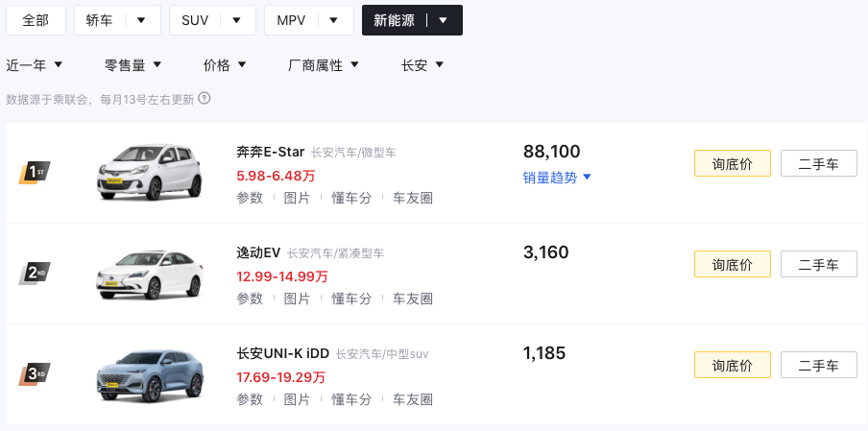
Task: Open 参数 link for 长安UNI-K iDD
Action: [250, 399]
